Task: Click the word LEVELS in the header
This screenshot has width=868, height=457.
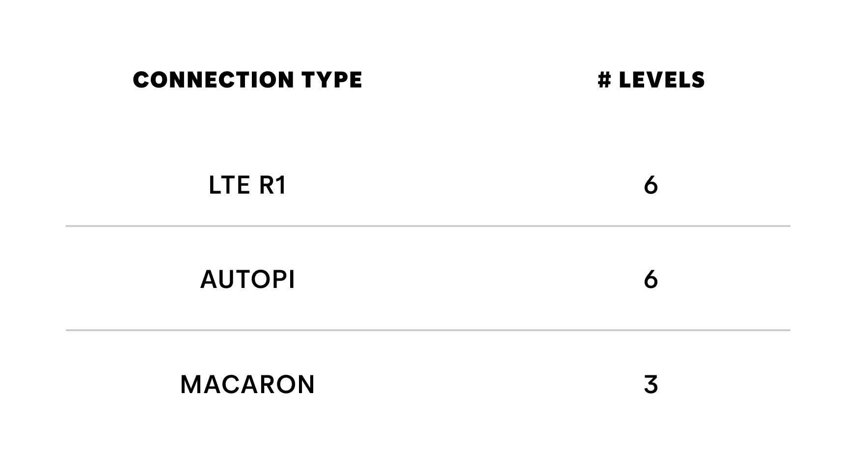Action: pos(662,80)
